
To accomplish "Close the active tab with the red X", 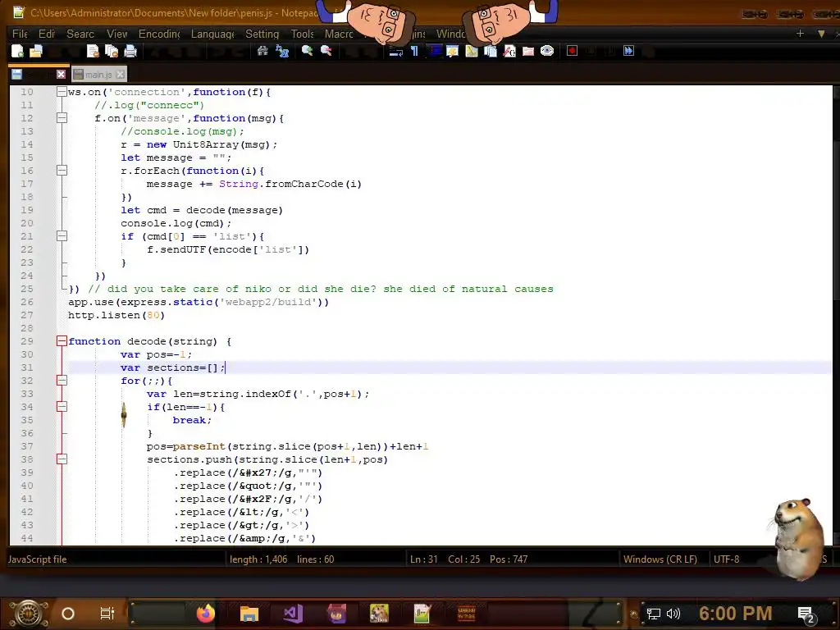I will pyautogui.click(x=61, y=75).
